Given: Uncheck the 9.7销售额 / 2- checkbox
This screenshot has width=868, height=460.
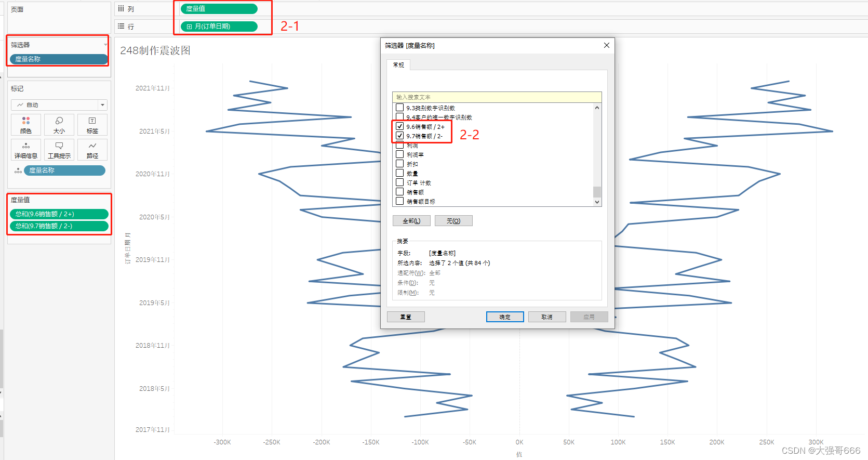Looking at the screenshot, I should [x=400, y=136].
